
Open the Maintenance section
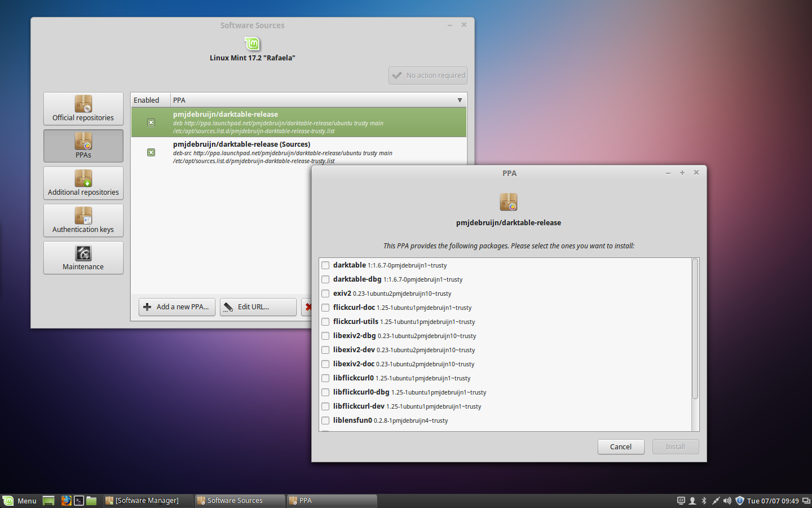[x=83, y=258]
